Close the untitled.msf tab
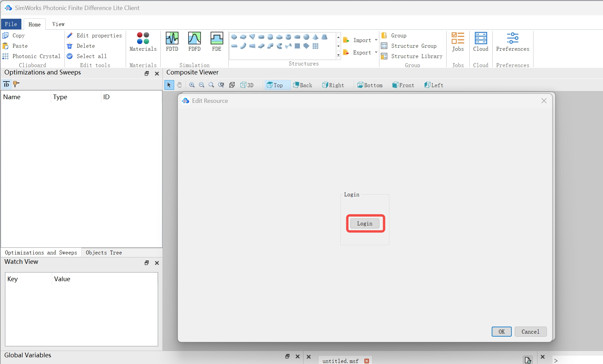Screen dimensions: 603x364 [367, 361]
